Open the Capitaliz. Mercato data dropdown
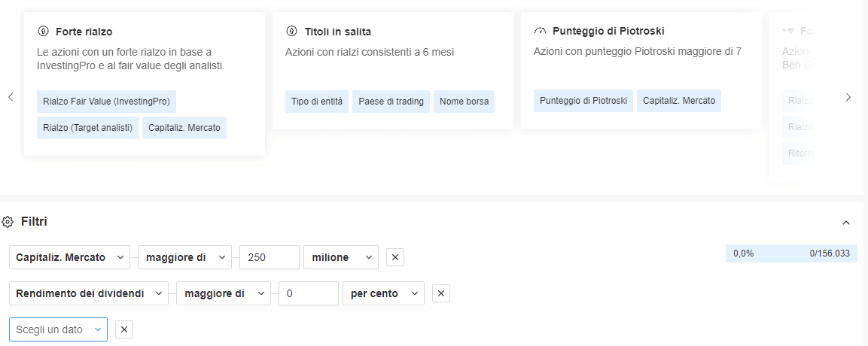This screenshot has height=346, width=868. [x=69, y=257]
